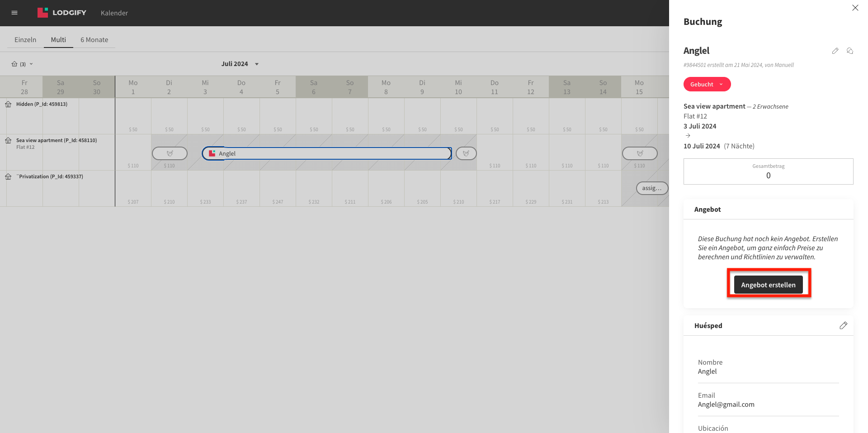Click the arrow between booking dates
This screenshot has height=433, width=868.
pos(688,136)
